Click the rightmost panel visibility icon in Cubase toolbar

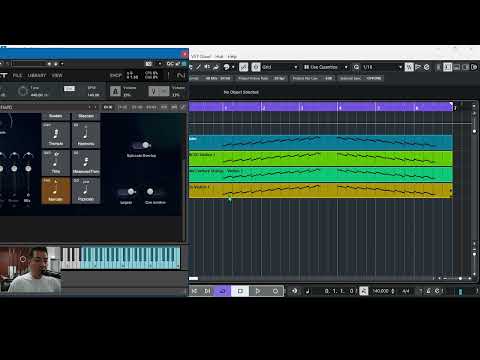(474, 67)
